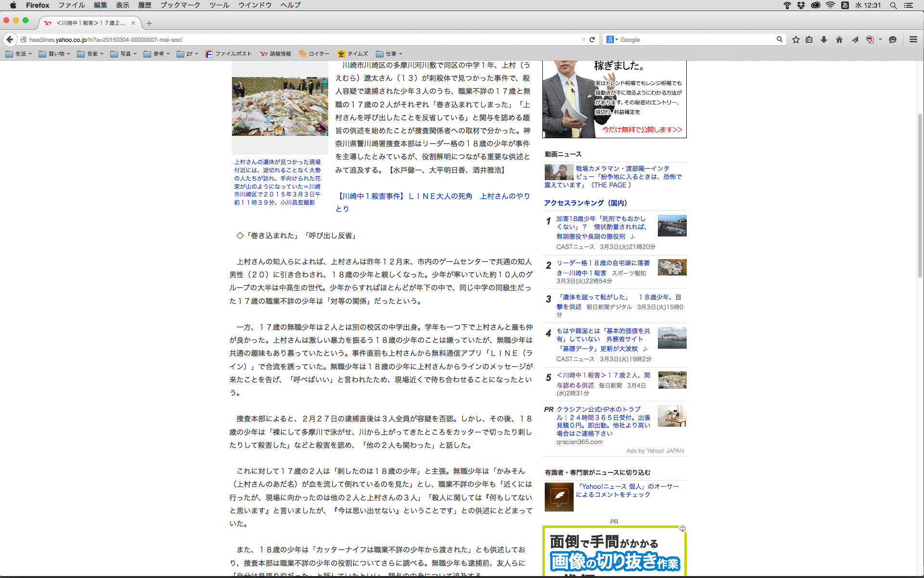
Task: Open the downloads arrow icon
Action: click(824, 40)
